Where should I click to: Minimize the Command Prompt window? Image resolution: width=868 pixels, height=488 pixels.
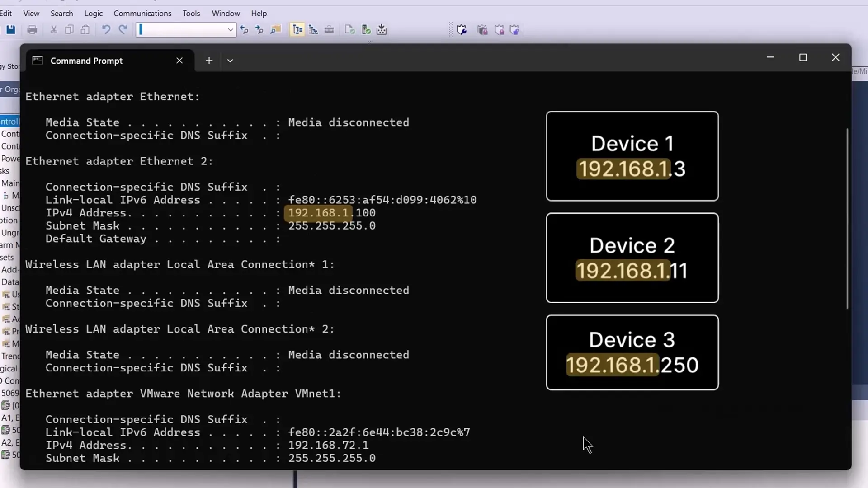coord(770,57)
